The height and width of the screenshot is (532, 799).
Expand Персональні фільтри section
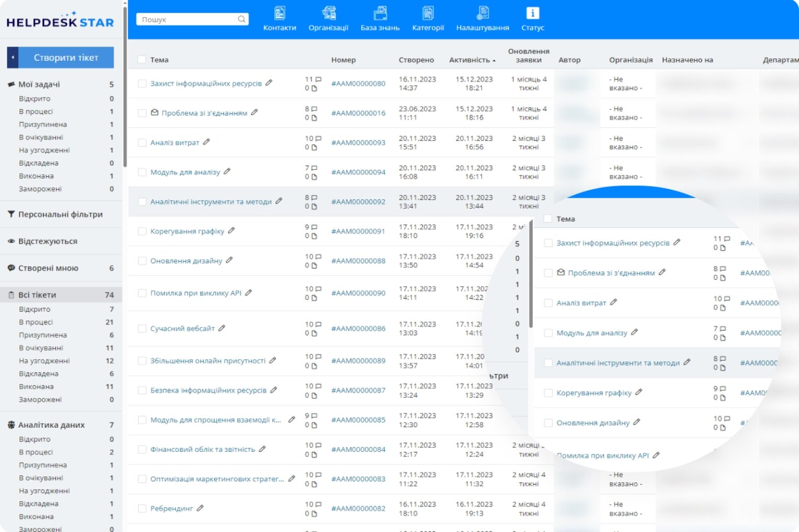(60, 214)
